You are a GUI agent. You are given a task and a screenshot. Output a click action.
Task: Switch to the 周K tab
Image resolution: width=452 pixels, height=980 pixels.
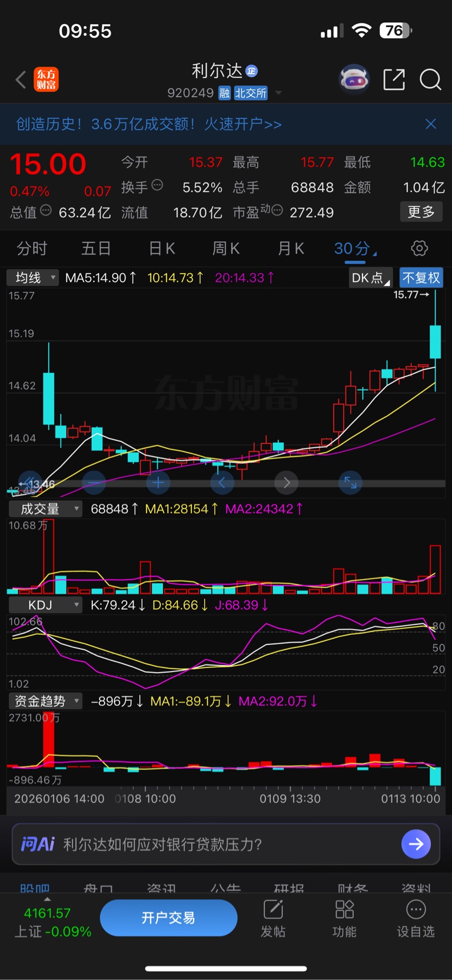click(226, 248)
